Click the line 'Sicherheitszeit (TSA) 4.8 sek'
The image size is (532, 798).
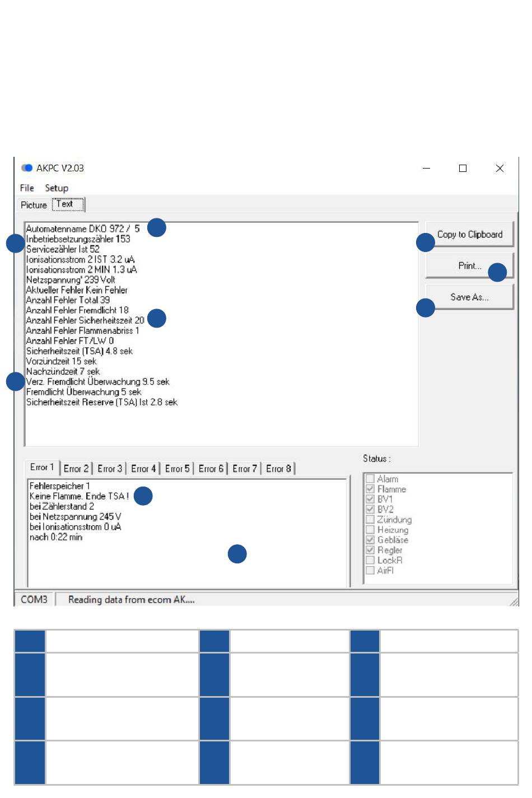[x=80, y=351]
